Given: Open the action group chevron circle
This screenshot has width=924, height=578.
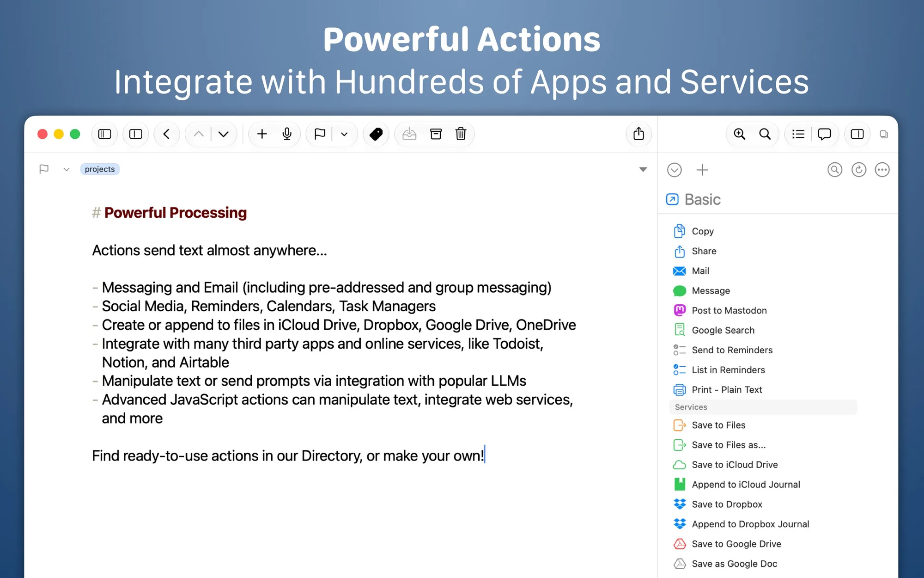Looking at the screenshot, I should click(675, 170).
